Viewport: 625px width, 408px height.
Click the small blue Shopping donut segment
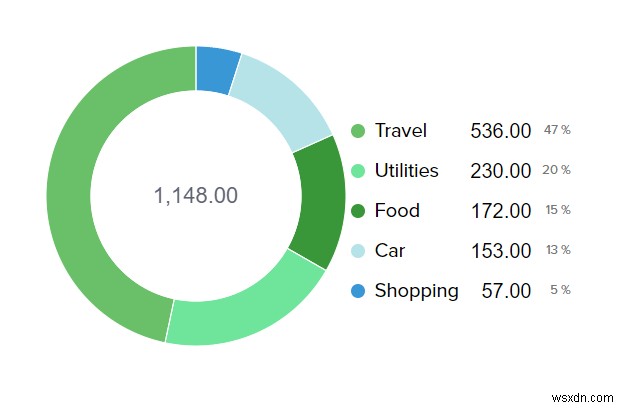click(x=216, y=69)
